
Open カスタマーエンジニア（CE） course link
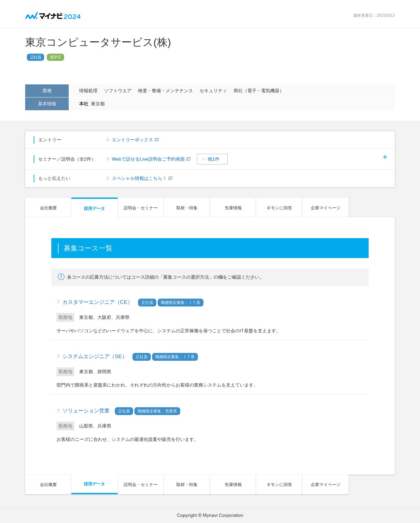97,302
